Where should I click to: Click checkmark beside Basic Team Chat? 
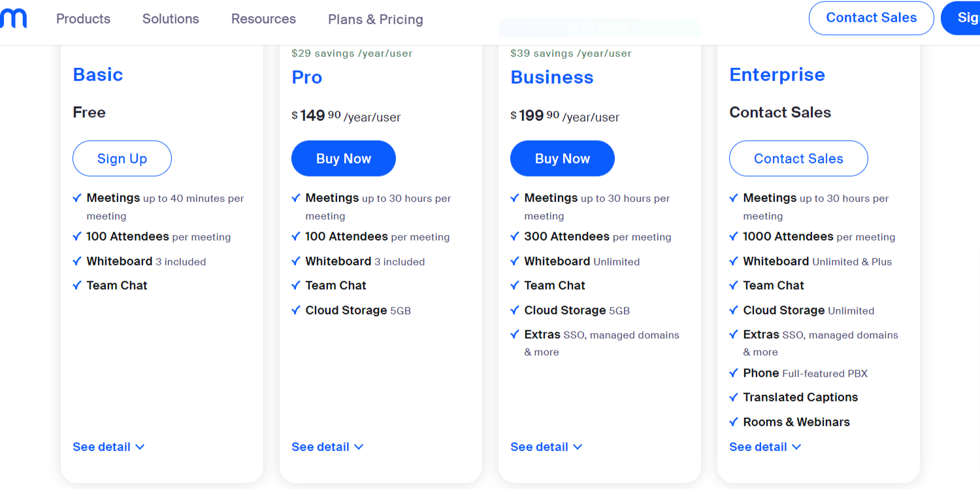[77, 286]
